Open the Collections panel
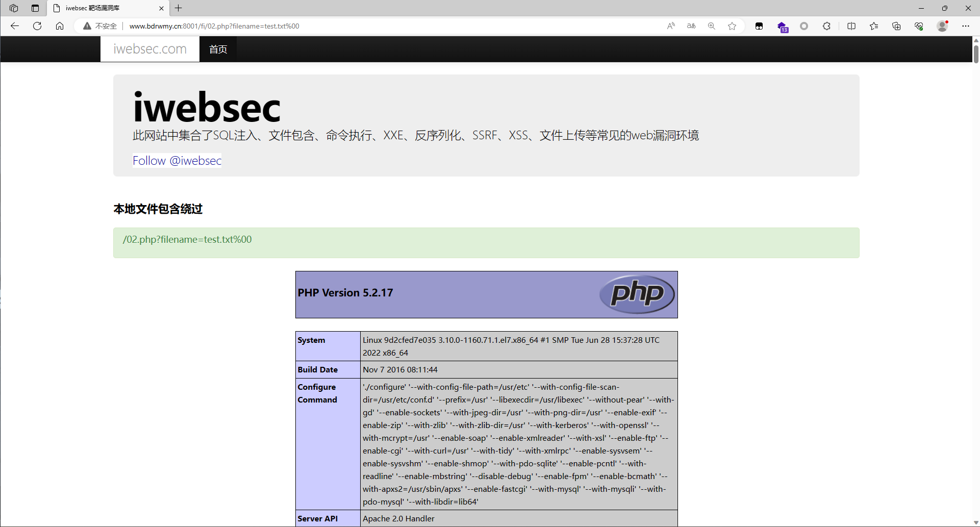 pyautogui.click(x=896, y=26)
